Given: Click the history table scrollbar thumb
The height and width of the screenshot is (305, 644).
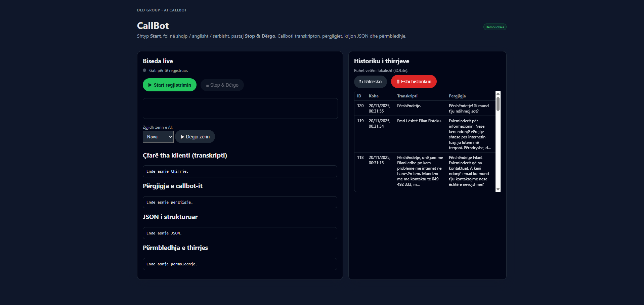Looking at the screenshot, I should pos(498,104).
